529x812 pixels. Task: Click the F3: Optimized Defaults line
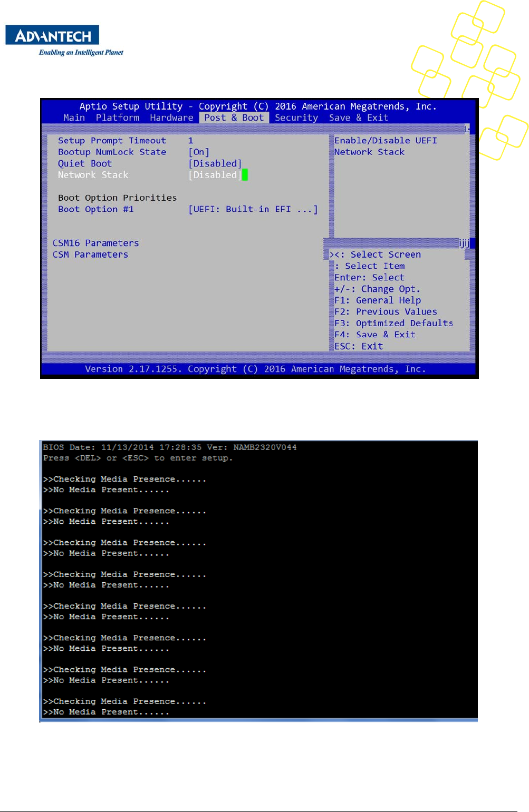[x=393, y=323]
